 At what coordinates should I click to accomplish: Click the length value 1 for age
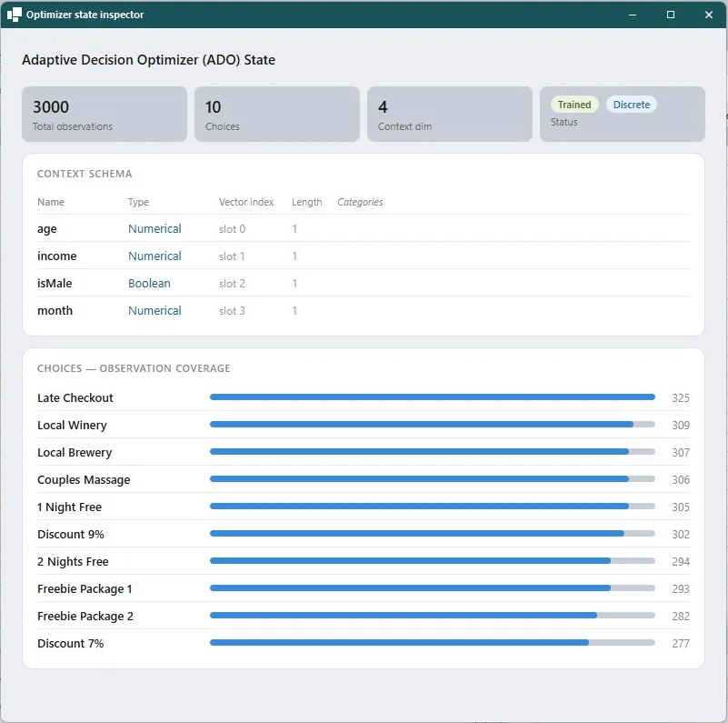point(294,229)
